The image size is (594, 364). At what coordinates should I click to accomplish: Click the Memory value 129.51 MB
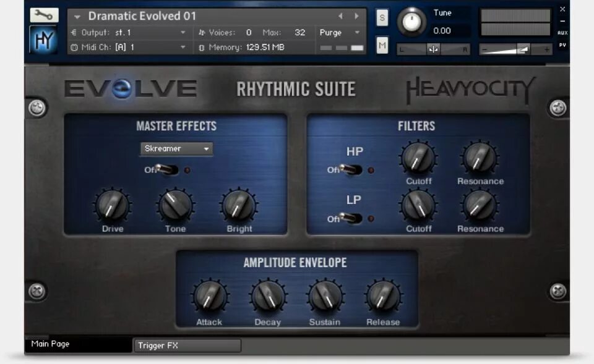click(265, 48)
